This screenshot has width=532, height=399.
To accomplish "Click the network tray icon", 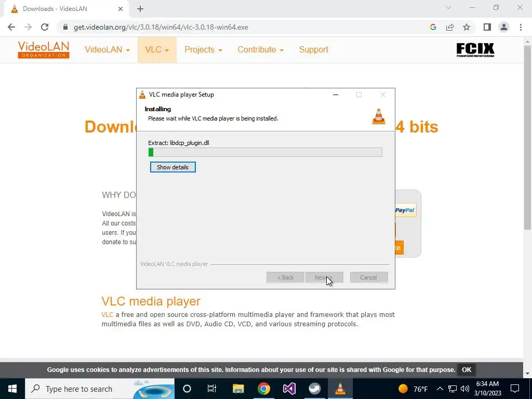I will tap(453, 389).
